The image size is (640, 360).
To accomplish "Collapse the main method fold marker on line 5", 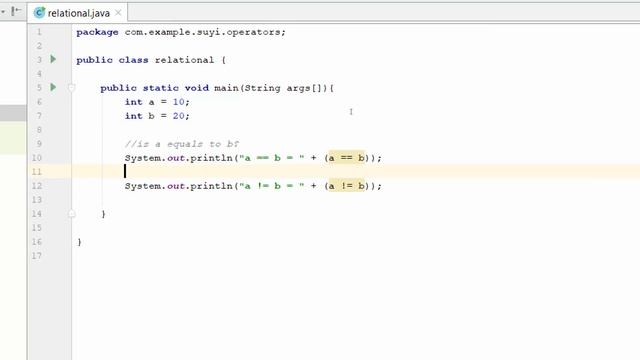I will click(71, 87).
